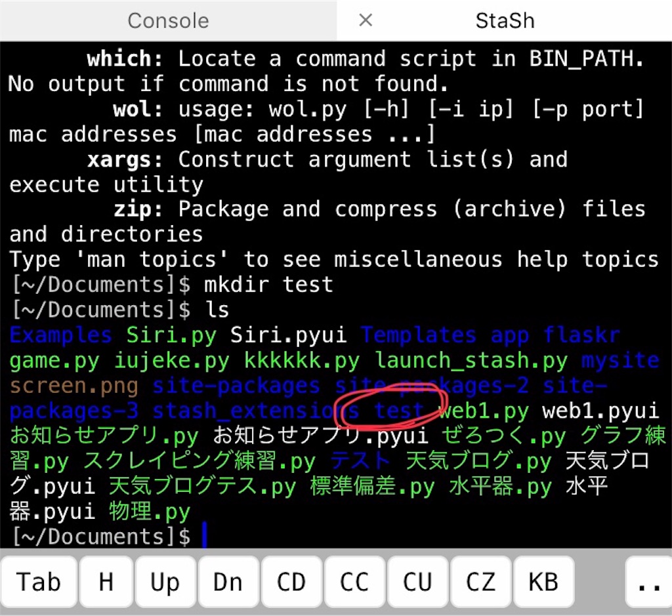Click '天気ブログテス.py' file name
The height and width of the screenshot is (616, 672).
tap(202, 486)
